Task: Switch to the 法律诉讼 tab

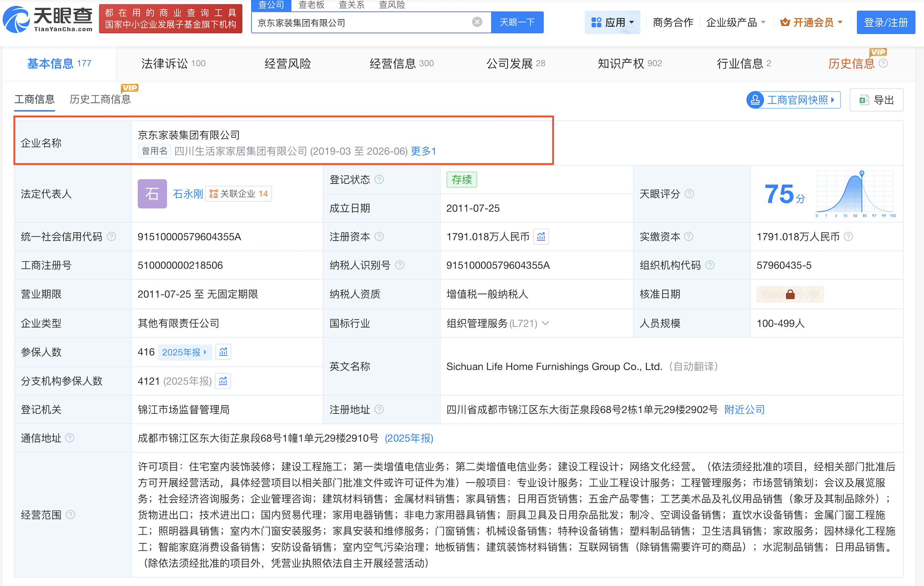Action: 173,64
